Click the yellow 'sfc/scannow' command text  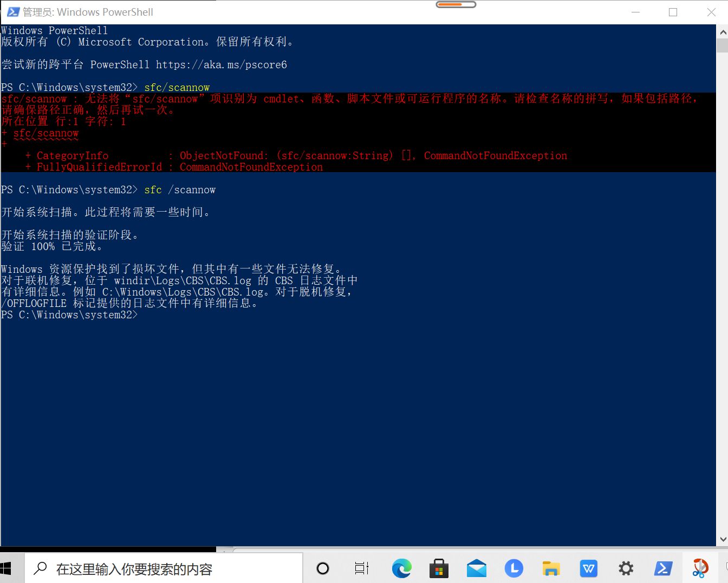(177, 88)
